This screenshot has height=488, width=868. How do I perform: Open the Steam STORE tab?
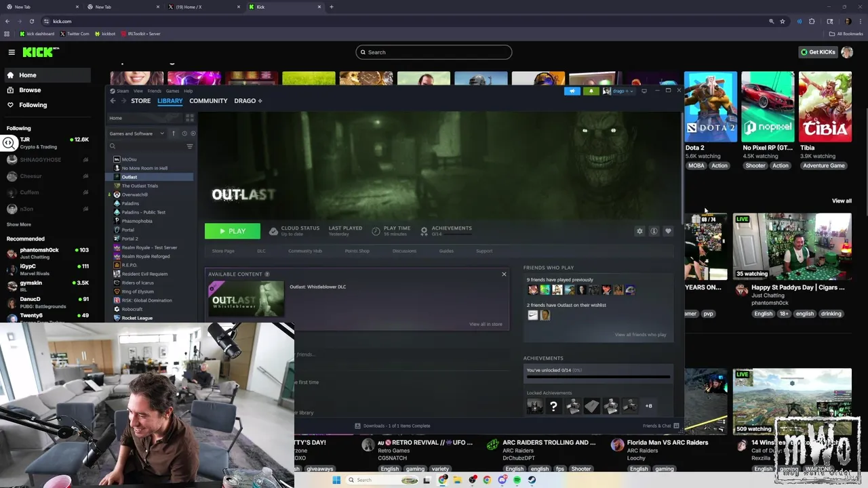coord(141,101)
